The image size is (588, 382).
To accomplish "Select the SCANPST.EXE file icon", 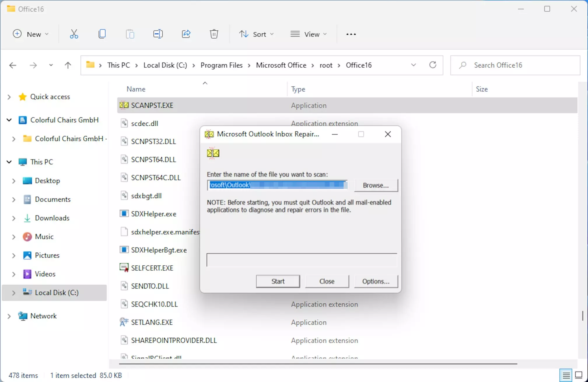I will (124, 105).
